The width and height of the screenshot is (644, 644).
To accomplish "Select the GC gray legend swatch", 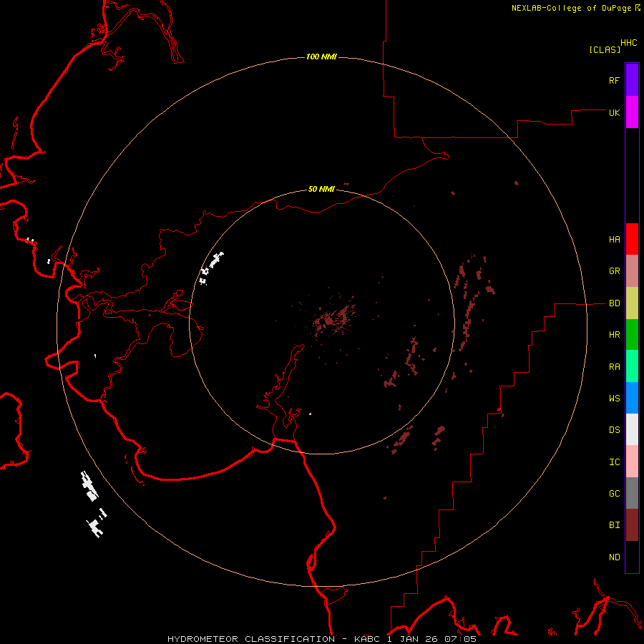I will pos(632,493).
